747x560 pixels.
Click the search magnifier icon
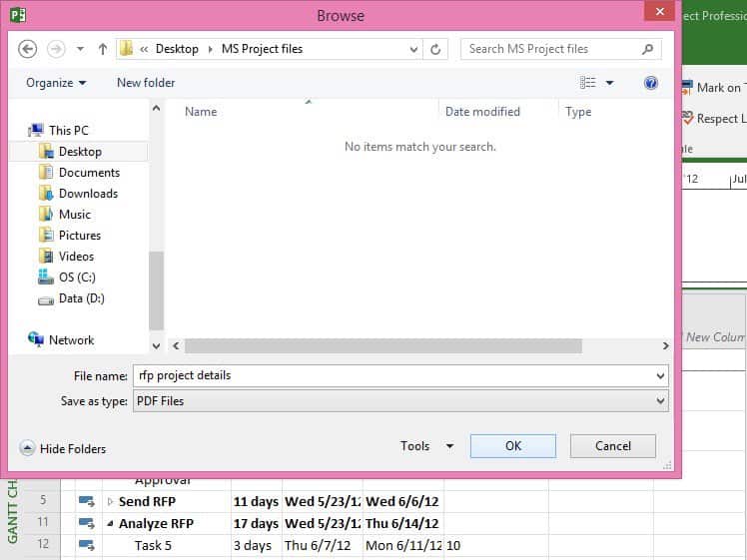coord(647,49)
